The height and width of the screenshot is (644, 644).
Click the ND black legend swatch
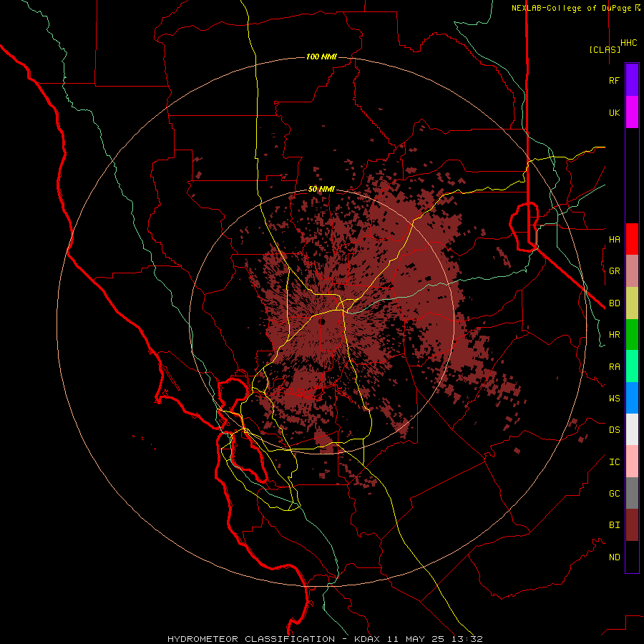[632, 557]
